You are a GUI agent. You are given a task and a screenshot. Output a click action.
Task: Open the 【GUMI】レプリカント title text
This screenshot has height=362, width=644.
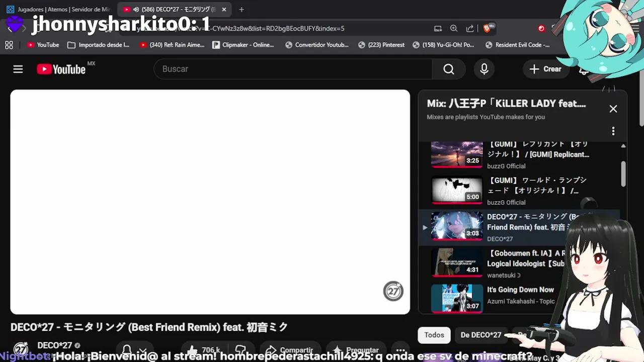click(x=538, y=149)
